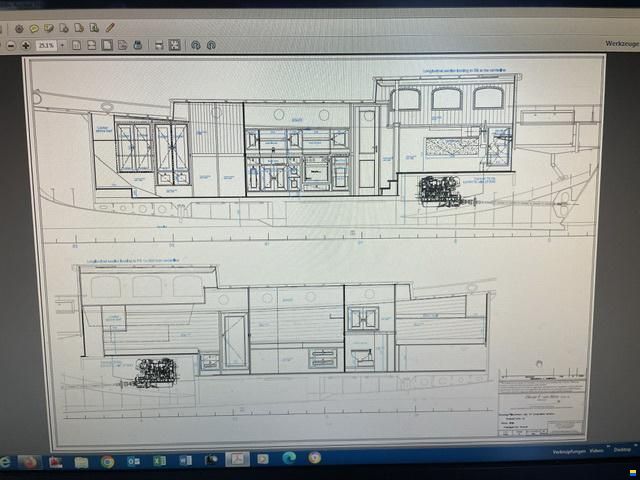The width and height of the screenshot is (640, 480).
Task: Click the fit width page icon
Action: tap(122, 45)
